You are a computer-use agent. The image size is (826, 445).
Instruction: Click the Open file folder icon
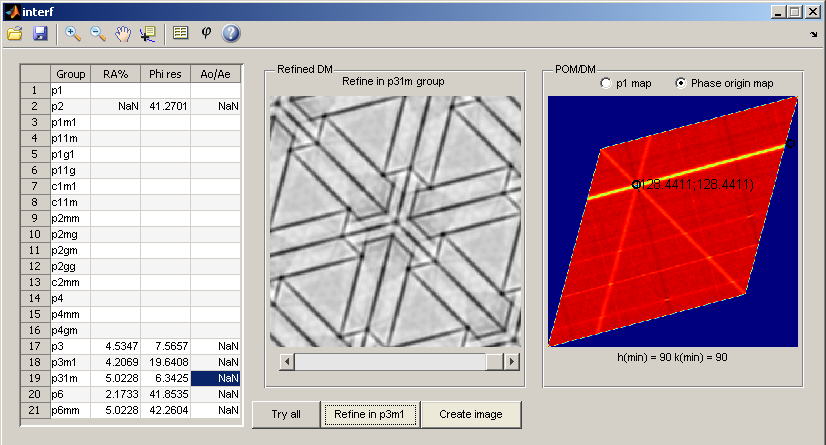[x=15, y=34]
